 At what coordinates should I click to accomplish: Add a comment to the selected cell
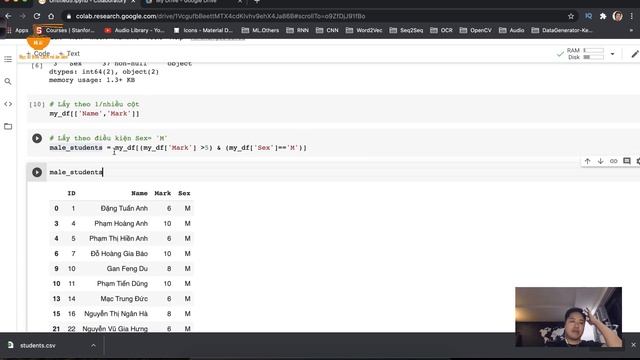pyautogui.click(x=627, y=161)
